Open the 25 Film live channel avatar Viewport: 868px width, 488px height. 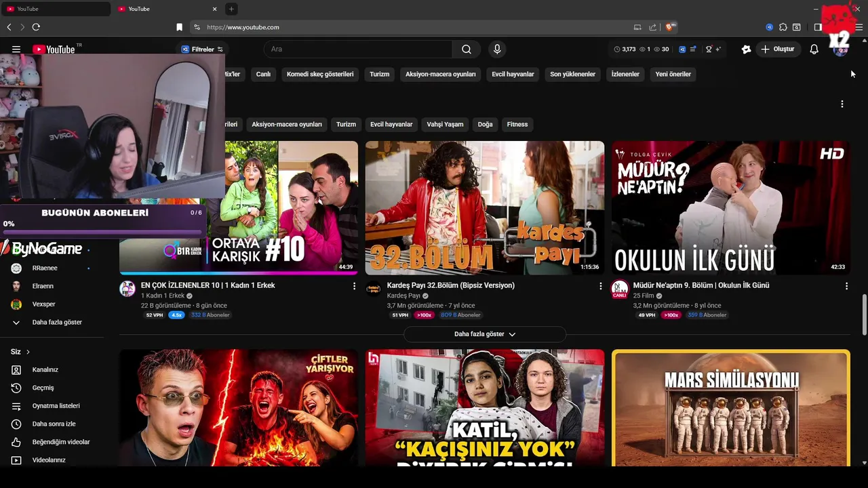coord(620,289)
